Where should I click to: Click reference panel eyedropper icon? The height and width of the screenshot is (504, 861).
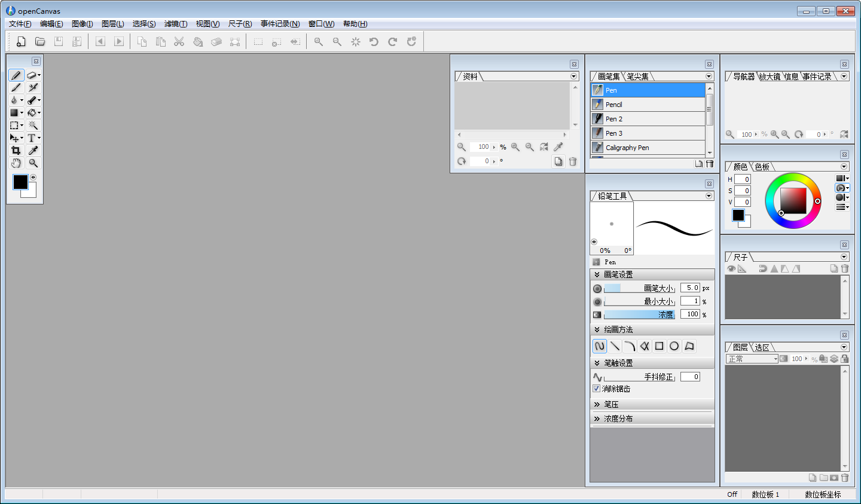558,147
